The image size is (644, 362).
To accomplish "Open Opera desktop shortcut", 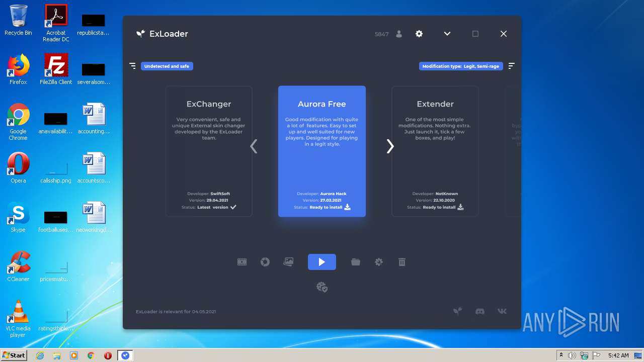I will coord(18,168).
